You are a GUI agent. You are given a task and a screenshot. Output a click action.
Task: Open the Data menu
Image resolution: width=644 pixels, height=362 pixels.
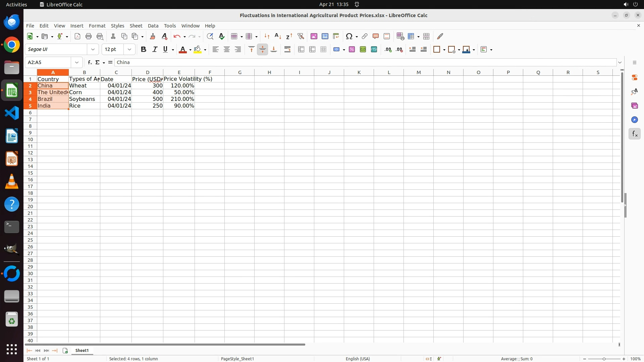153,26
